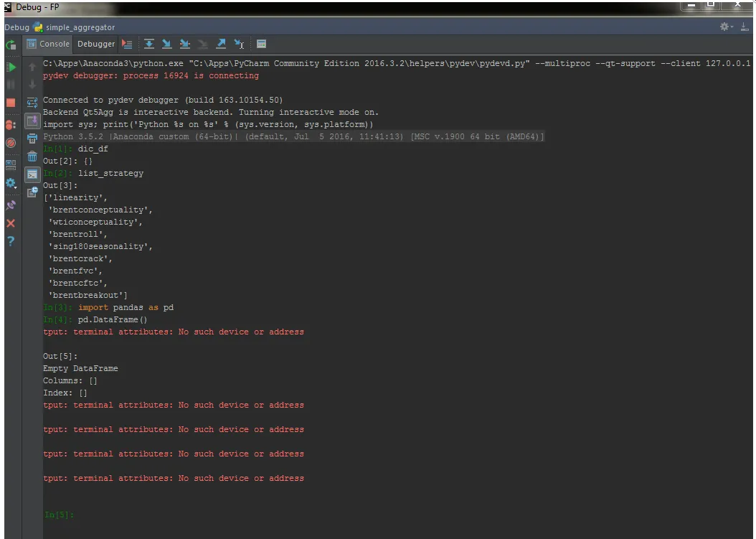
Task: Stop the debug session with the red square
Action: (x=11, y=103)
